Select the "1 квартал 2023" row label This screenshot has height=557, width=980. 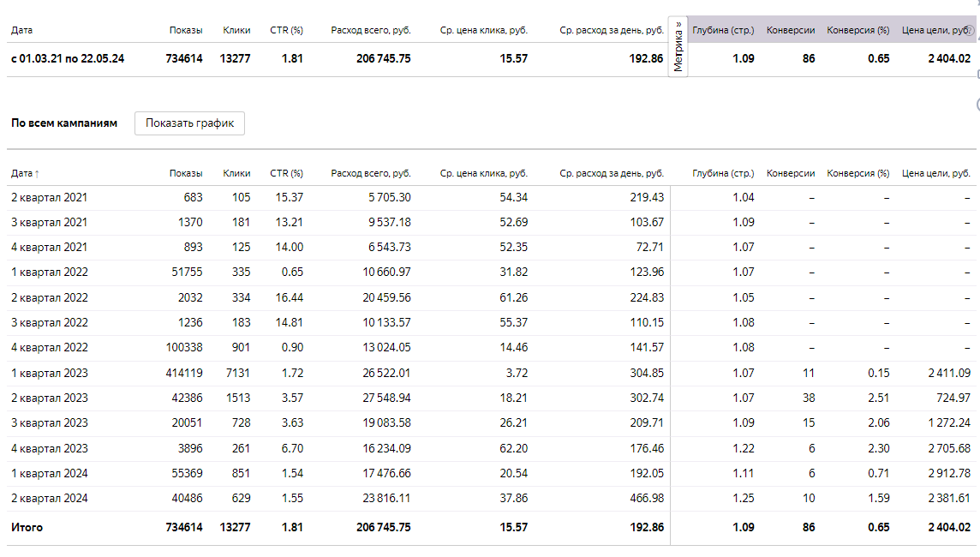pyautogui.click(x=49, y=373)
